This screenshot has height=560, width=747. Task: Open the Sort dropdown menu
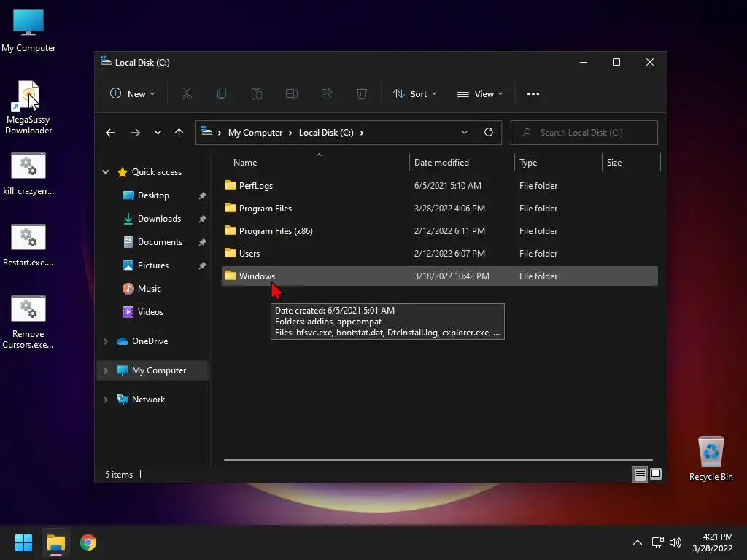click(414, 94)
